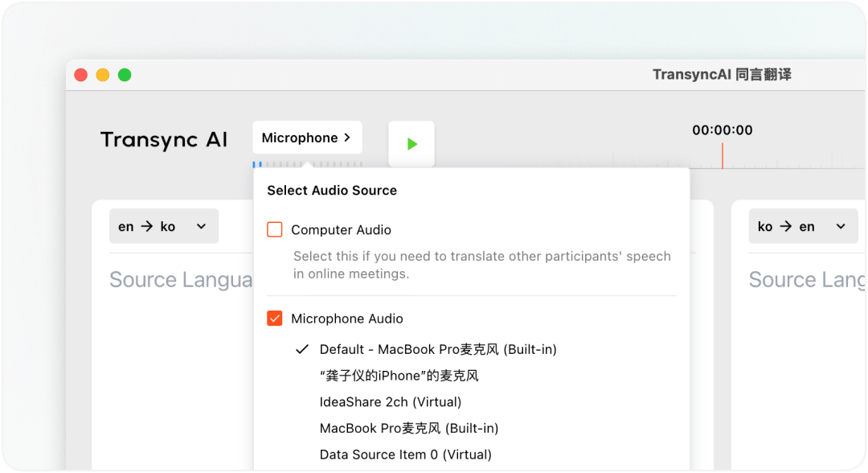Click the right Source Language text area
Viewport: 868px width, 473px height.
pos(807,279)
